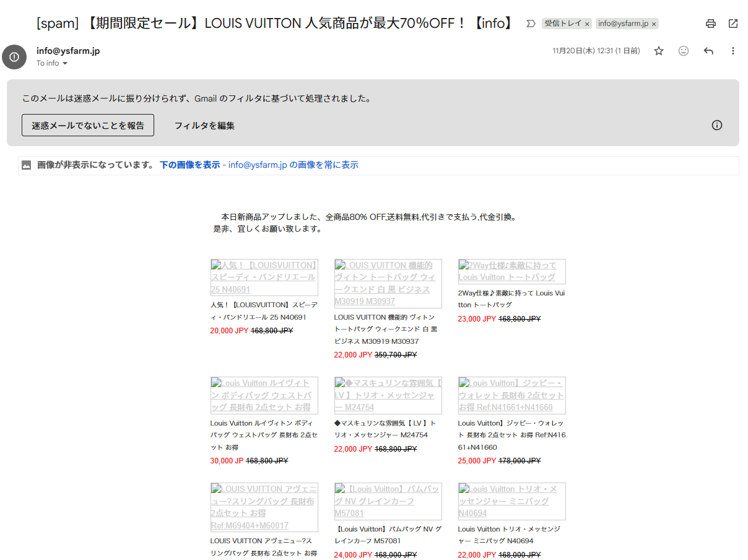Remove the 受信トレイ label
Image resolution: width=748 pixels, height=560 pixels.
587,24
